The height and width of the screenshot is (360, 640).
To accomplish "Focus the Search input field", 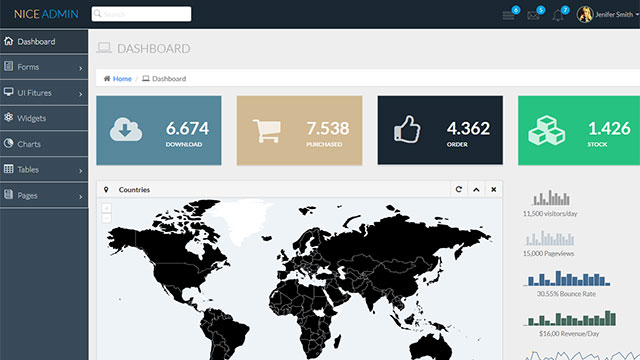I will (x=141, y=14).
